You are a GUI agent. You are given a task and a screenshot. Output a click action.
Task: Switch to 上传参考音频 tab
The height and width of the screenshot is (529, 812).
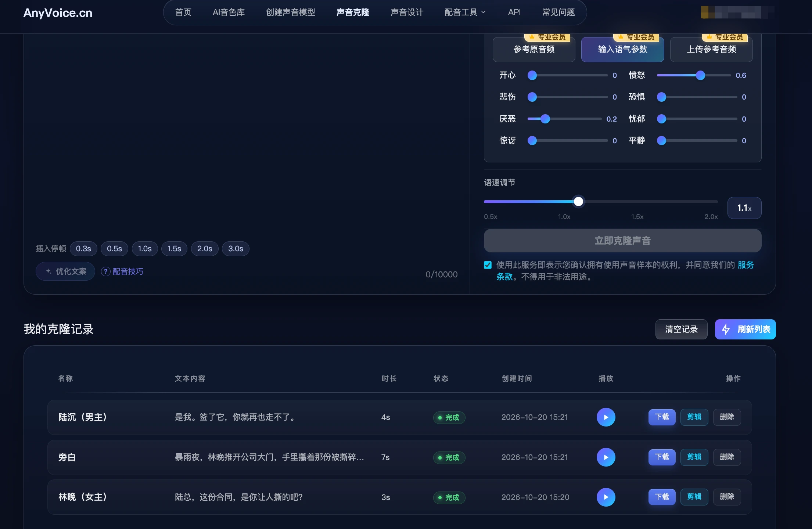click(x=711, y=49)
